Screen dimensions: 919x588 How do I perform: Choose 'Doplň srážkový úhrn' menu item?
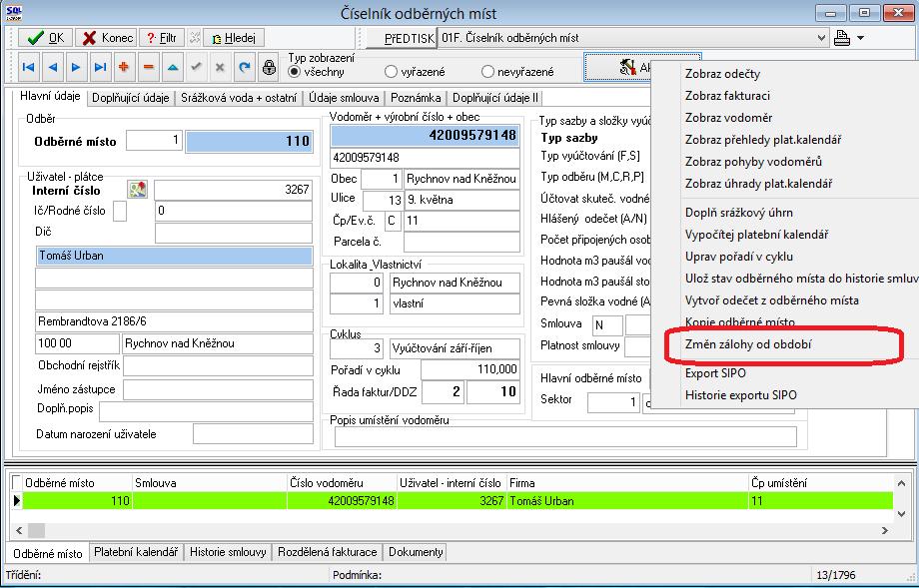point(739,213)
